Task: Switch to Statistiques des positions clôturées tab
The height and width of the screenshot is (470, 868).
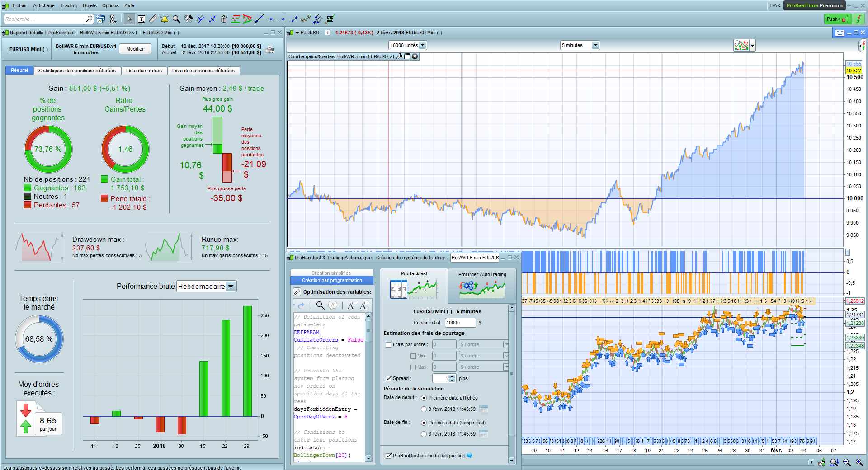Action: click(77, 70)
